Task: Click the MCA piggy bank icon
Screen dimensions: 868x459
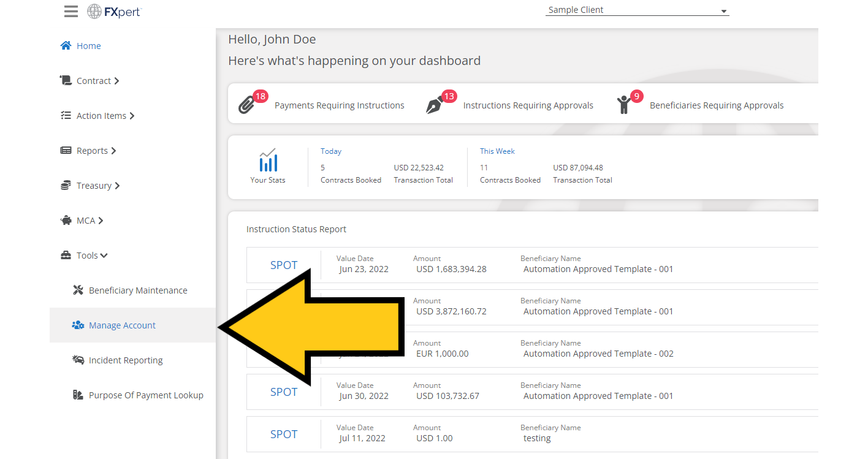Action: coord(66,220)
